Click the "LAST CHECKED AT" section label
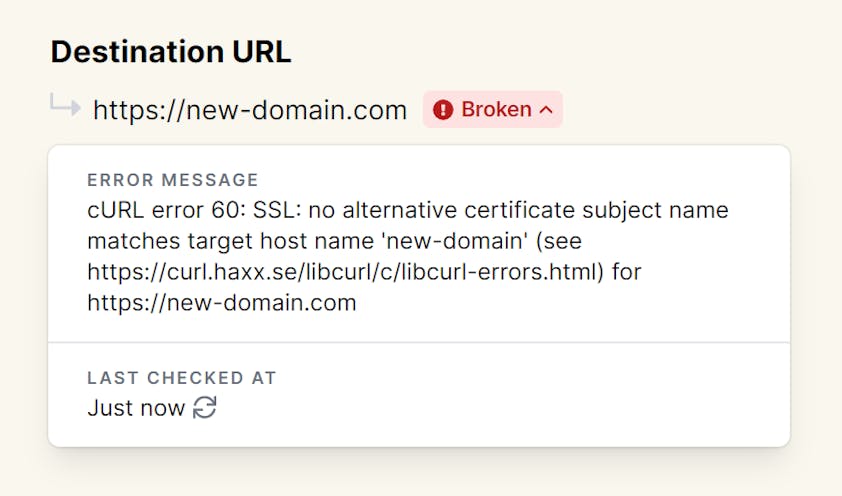 point(182,378)
